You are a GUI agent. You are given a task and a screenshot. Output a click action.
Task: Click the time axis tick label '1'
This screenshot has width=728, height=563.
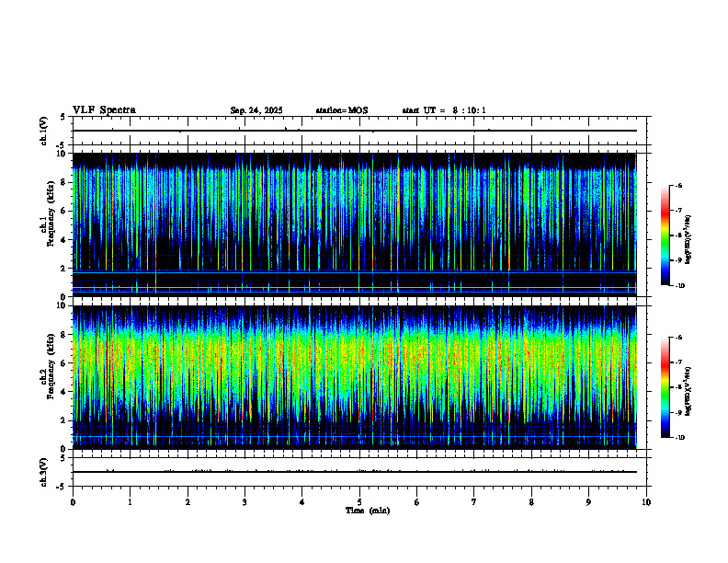[x=130, y=502]
